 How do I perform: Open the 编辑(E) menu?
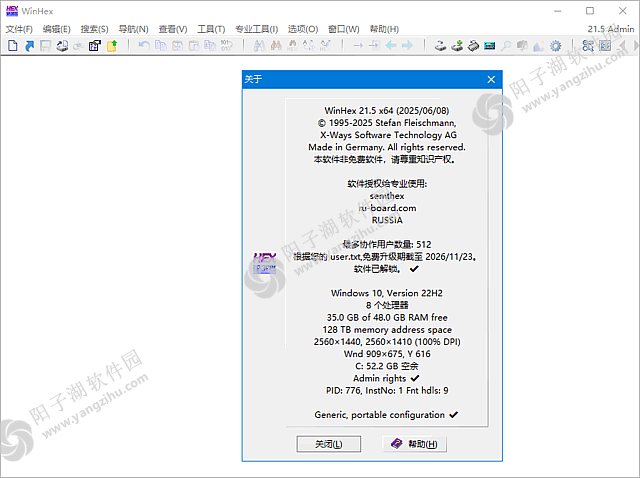tap(57, 29)
